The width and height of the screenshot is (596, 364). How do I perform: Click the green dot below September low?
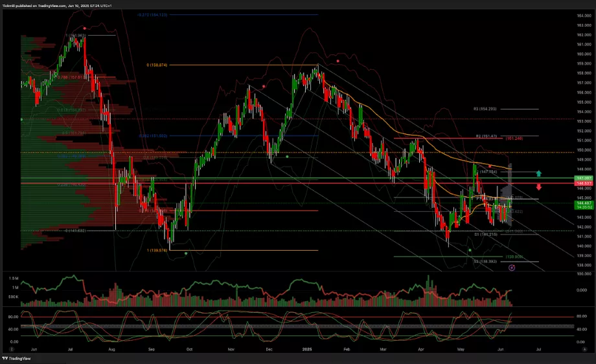pos(186,253)
